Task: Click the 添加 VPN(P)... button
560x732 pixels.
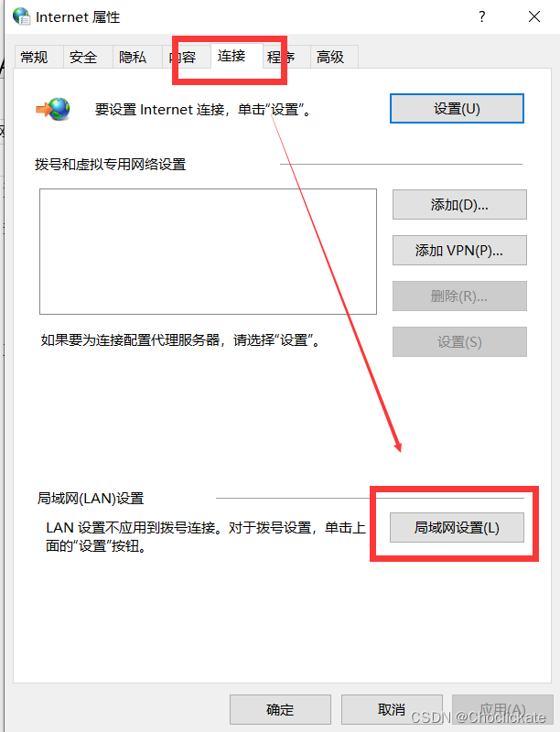Action: tap(459, 250)
